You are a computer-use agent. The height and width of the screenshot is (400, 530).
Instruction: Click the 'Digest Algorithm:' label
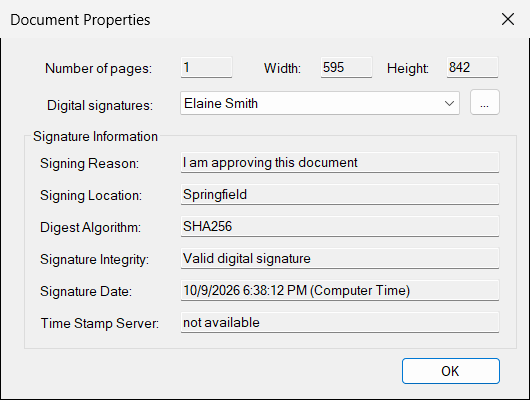point(90,227)
